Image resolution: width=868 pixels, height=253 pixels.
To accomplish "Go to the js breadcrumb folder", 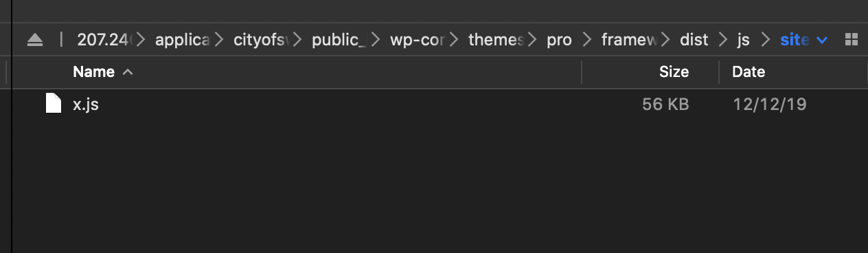I will pyautogui.click(x=743, y=40).
